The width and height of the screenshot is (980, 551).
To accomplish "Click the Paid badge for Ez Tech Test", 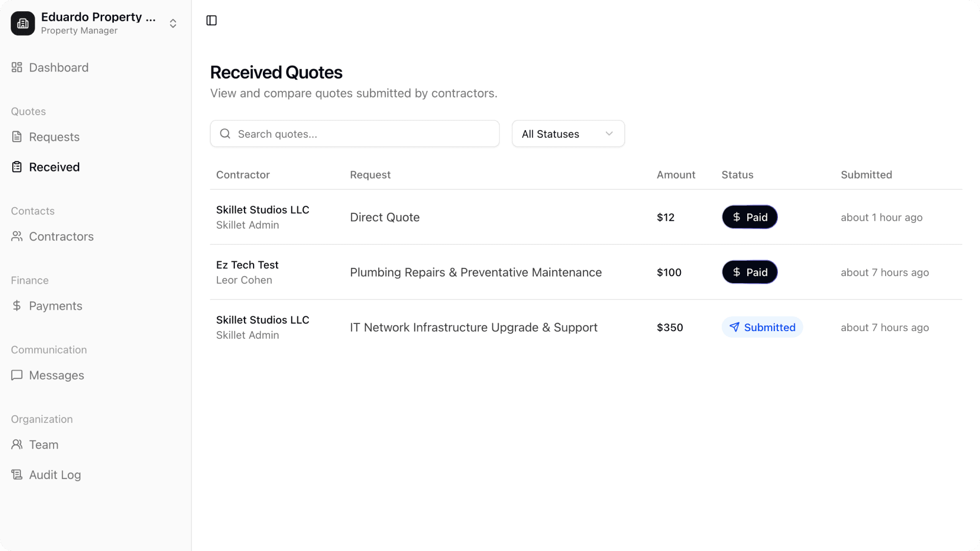I will pyautogui.click(x=749, y=272).
